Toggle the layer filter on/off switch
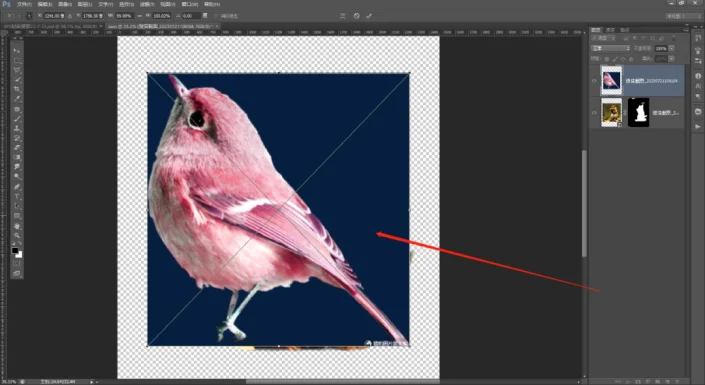The width and height of the screenshot is (705, 385). 674,39
